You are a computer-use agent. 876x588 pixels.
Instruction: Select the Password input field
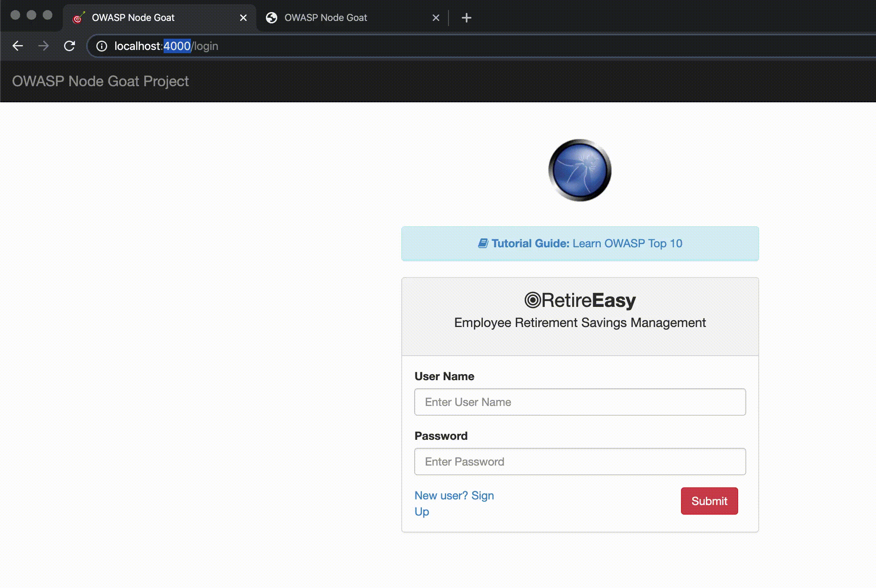click(x=580, y=462)
